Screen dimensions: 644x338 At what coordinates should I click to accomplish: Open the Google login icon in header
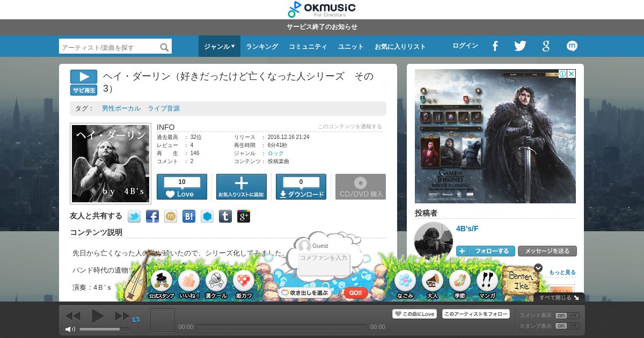coord(546,46)
